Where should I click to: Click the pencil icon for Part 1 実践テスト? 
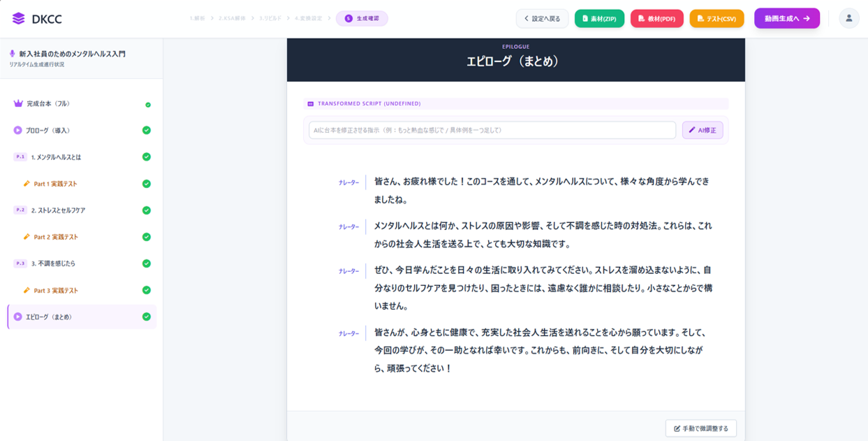pos(27,184)
